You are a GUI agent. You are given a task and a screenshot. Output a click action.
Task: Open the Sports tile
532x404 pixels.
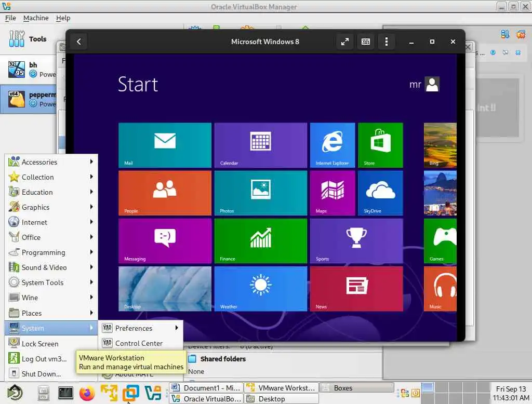click(356, 241)
